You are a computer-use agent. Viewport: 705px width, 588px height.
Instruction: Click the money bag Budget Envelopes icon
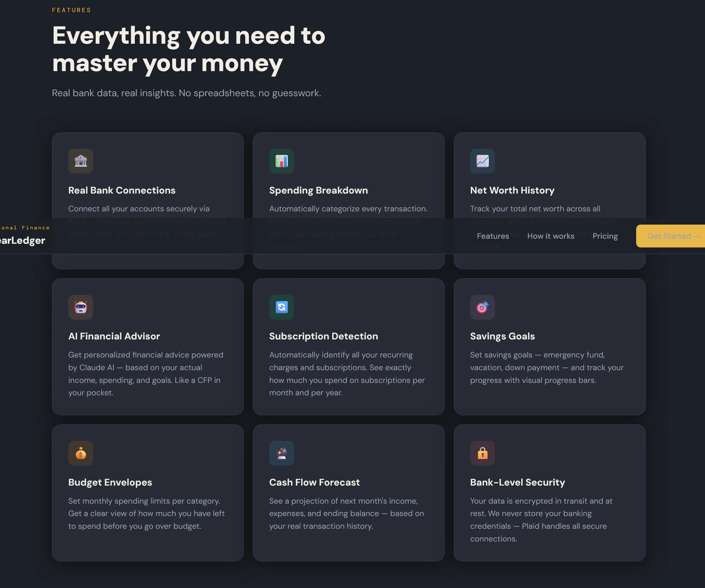click(80, 453)
